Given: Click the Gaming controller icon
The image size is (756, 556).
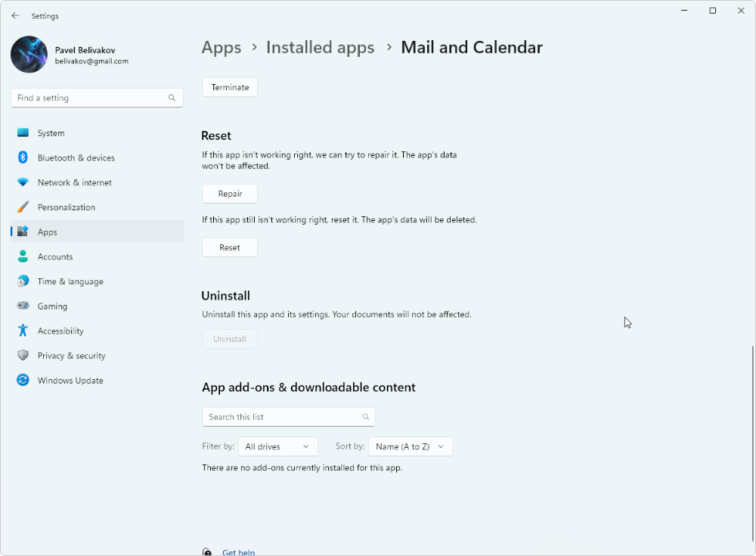Looking at the screenshot, I should (x=23, y=306).
